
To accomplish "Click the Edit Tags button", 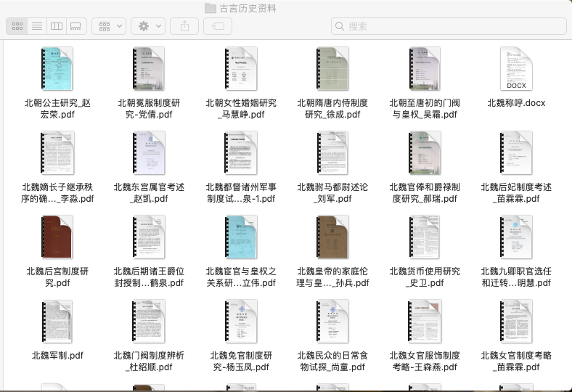I will click(218, 26).
